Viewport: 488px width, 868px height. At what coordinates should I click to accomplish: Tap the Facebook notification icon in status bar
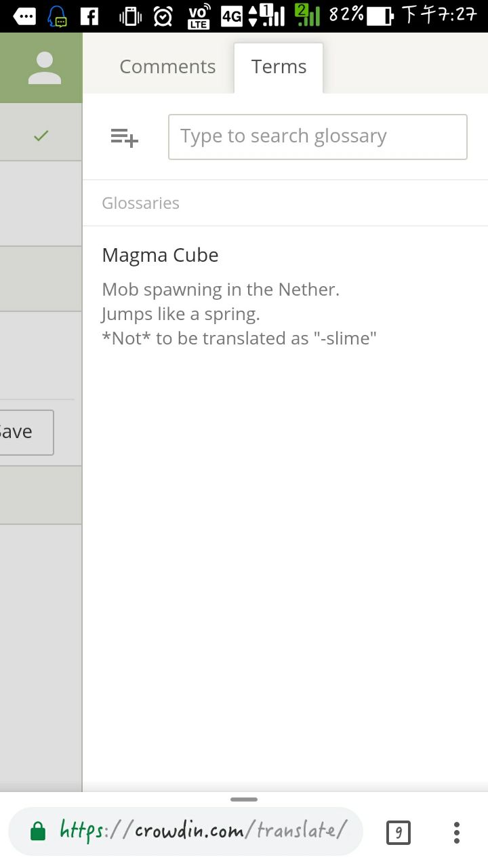(89, 16)
